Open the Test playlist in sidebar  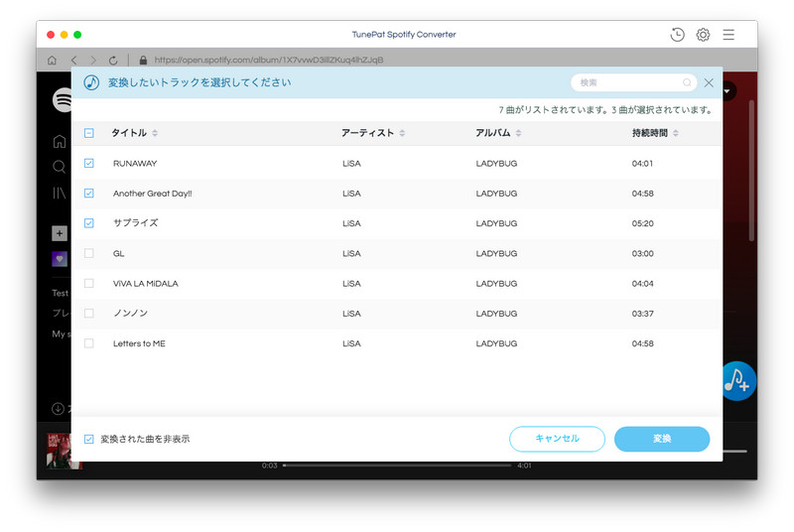point(61,293)
